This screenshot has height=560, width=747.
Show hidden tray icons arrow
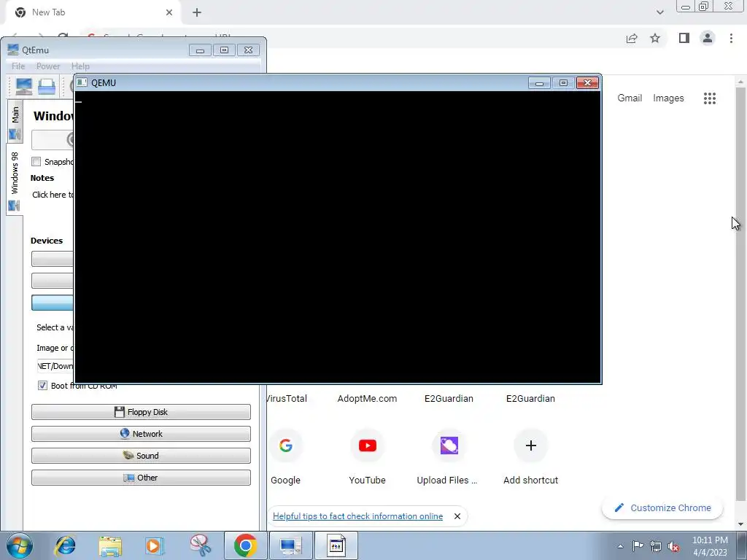620,546
